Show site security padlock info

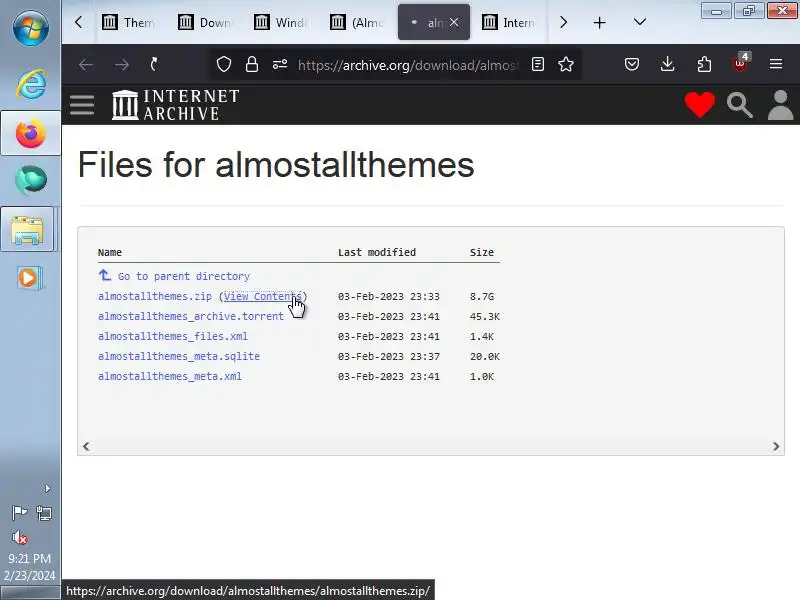click(x=252, y=64)
